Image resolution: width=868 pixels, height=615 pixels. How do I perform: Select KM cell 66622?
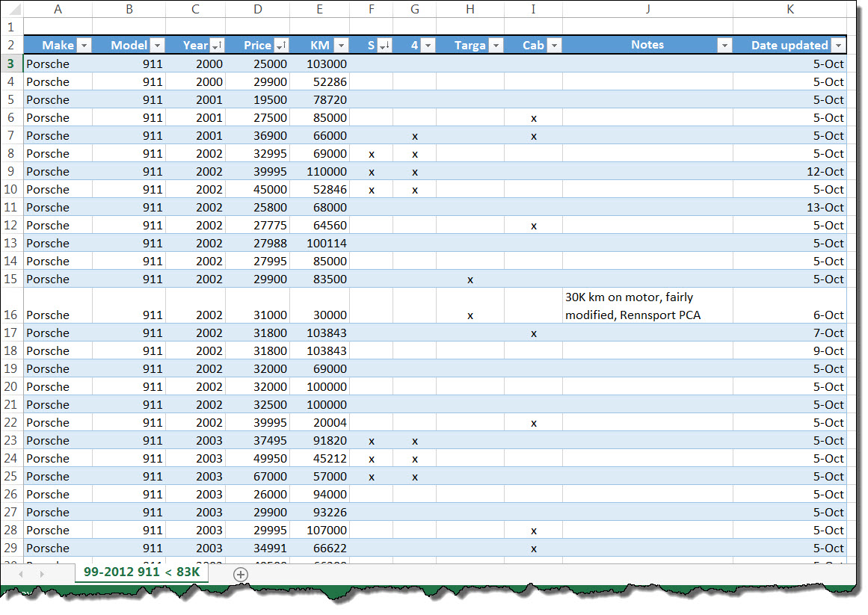tap(319, 548)
